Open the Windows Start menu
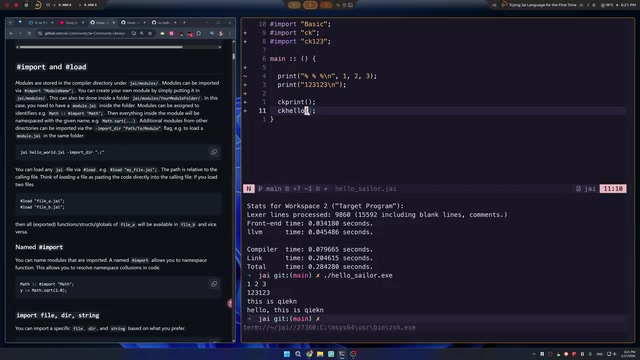 point(287,354)
